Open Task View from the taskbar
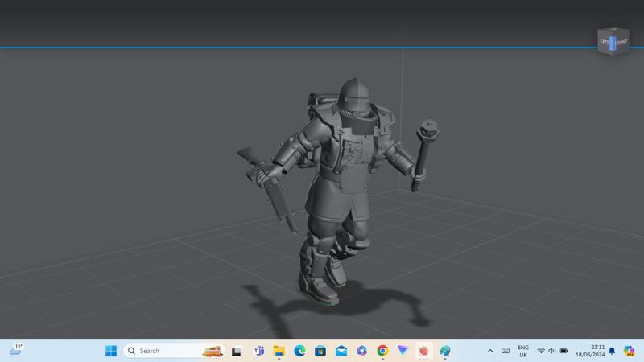Image resolution: width=644 pixels, height=362 pixels. pos(237,351)
